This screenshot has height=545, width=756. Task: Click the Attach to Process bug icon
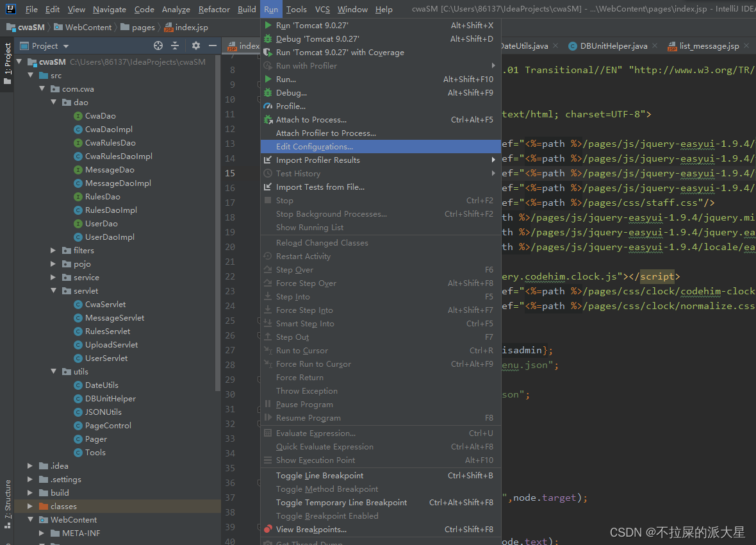[268, 120]
